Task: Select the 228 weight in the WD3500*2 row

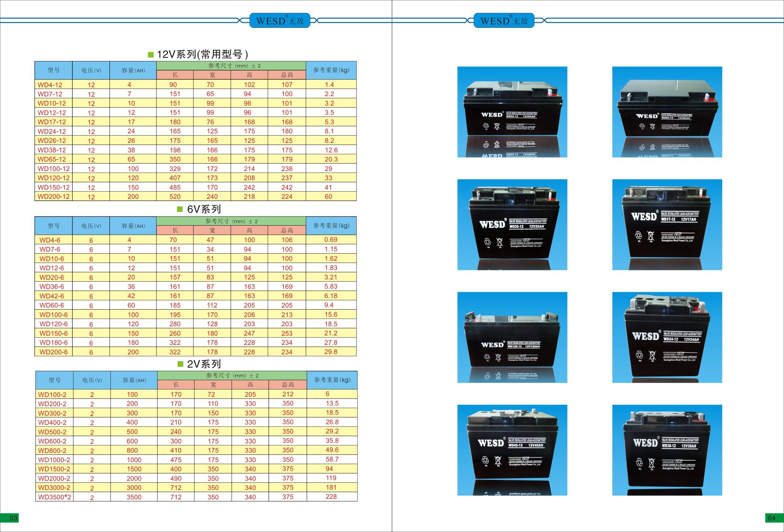Action: pyautogui.click(x=331, y=497)
